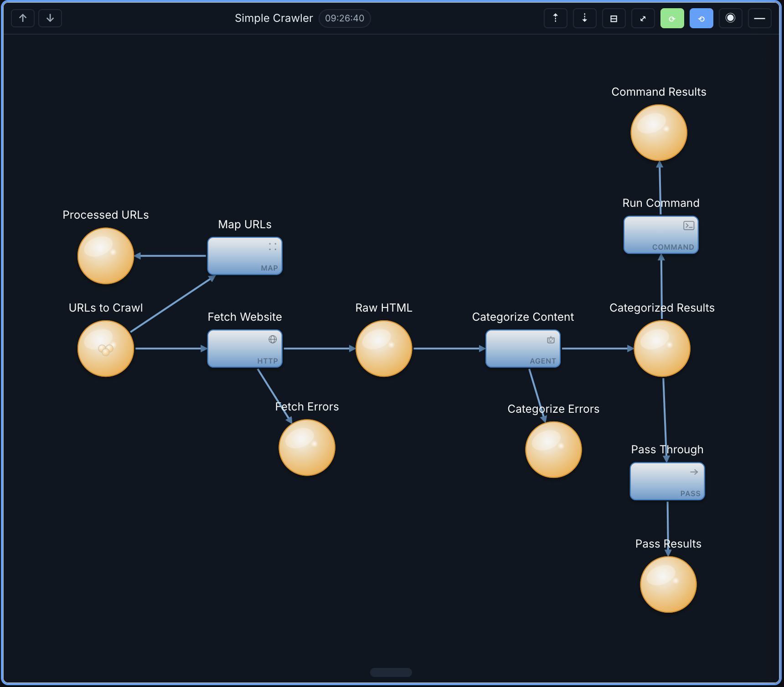Activate the green run toggle
Screen dimensions: 784x687
point(672,18)
